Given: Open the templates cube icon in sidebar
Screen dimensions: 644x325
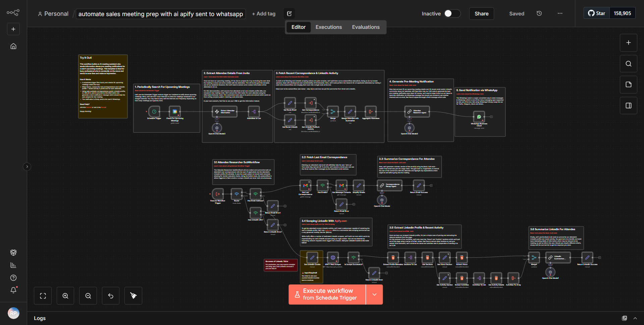Looking at the screenshot, I should point(13,252).
